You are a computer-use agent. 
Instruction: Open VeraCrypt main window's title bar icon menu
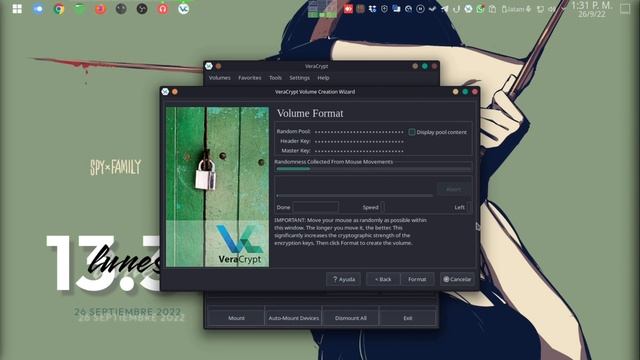[209, 66]
